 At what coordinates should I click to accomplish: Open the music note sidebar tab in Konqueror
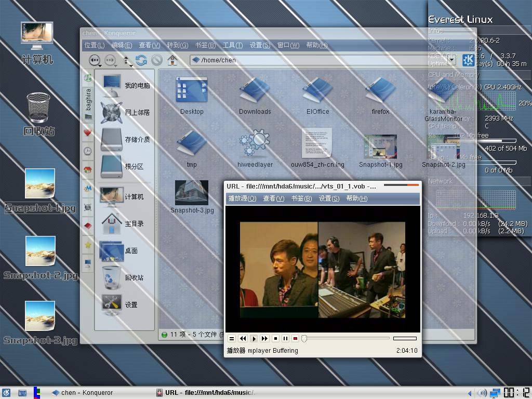(88, 78)
